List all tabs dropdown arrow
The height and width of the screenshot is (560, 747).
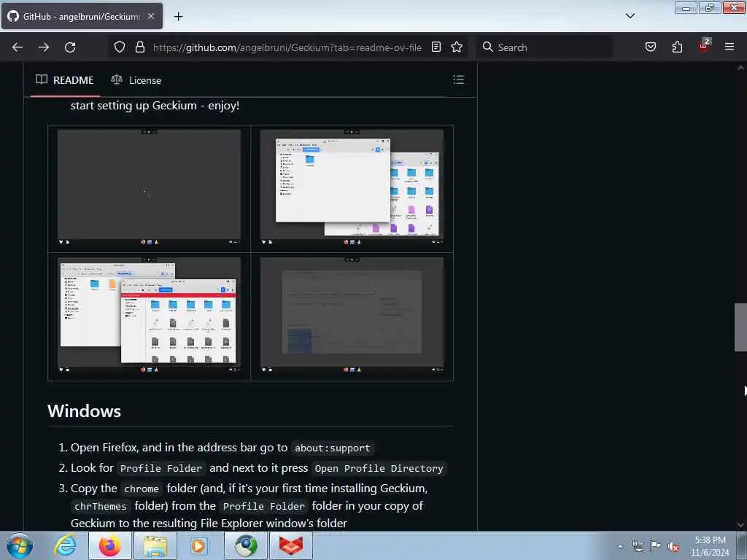coord(630,16)
